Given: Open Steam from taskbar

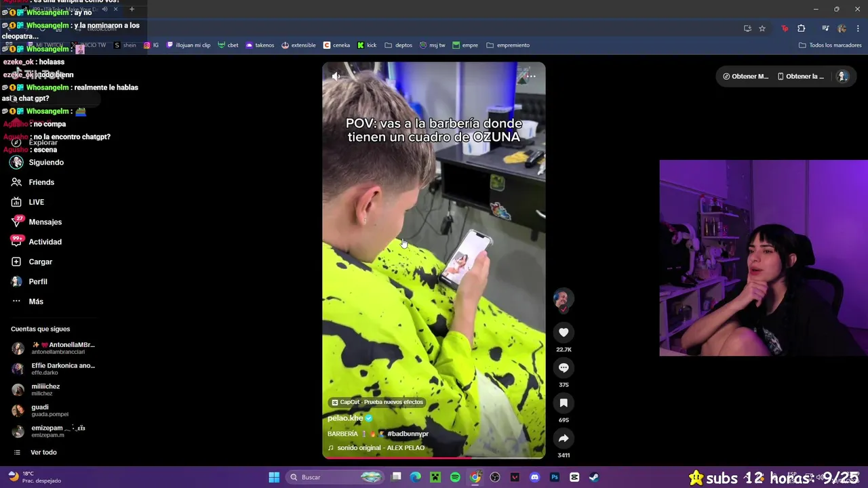Looking at the screenshot, I should pyautogui.click(x=594, y=477).
